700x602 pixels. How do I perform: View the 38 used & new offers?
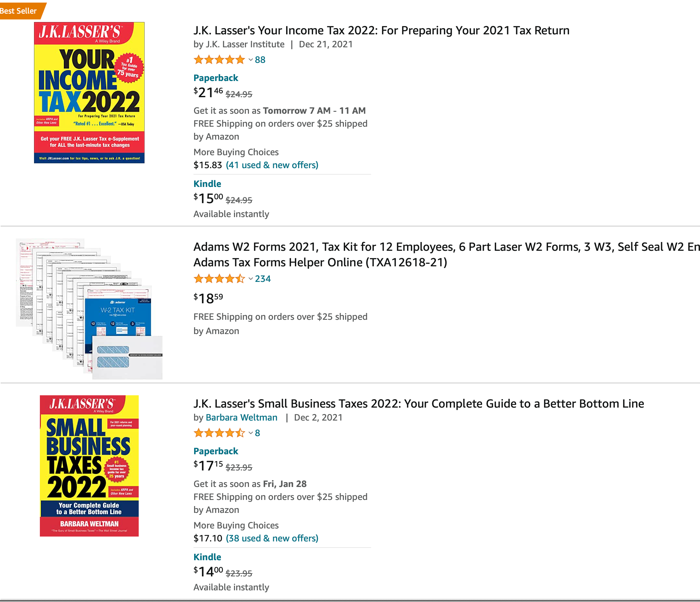click(272, 538)
